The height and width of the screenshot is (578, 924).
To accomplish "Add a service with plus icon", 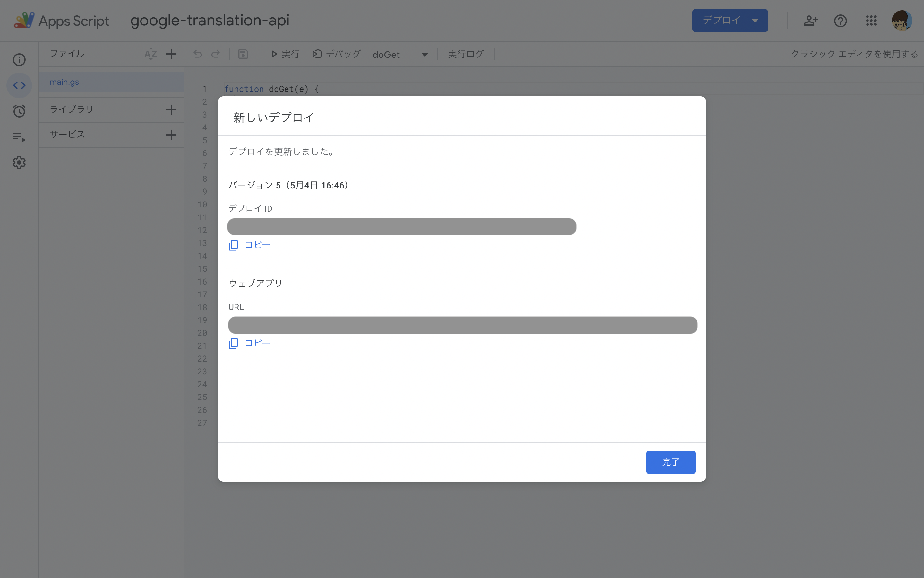I will click(x=171, y=135).
